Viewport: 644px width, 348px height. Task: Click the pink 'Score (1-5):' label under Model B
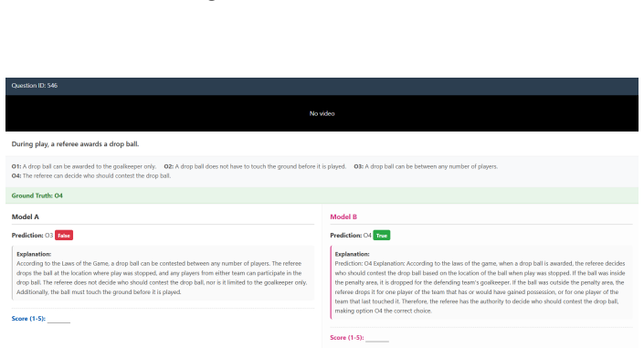tap(346, 338)
